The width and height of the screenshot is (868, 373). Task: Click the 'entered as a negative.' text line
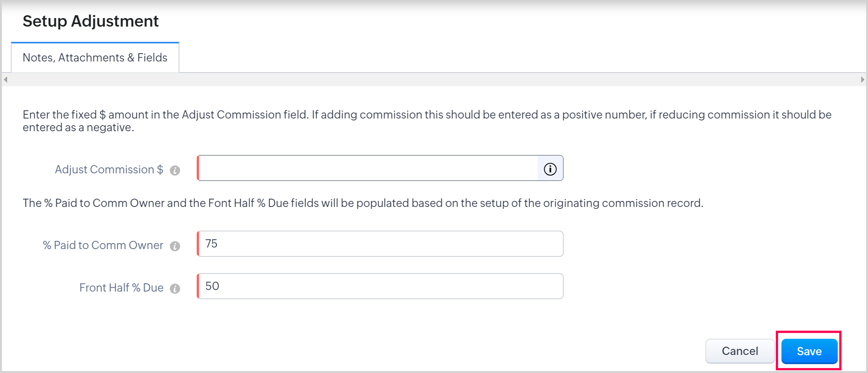coord(78,127)
